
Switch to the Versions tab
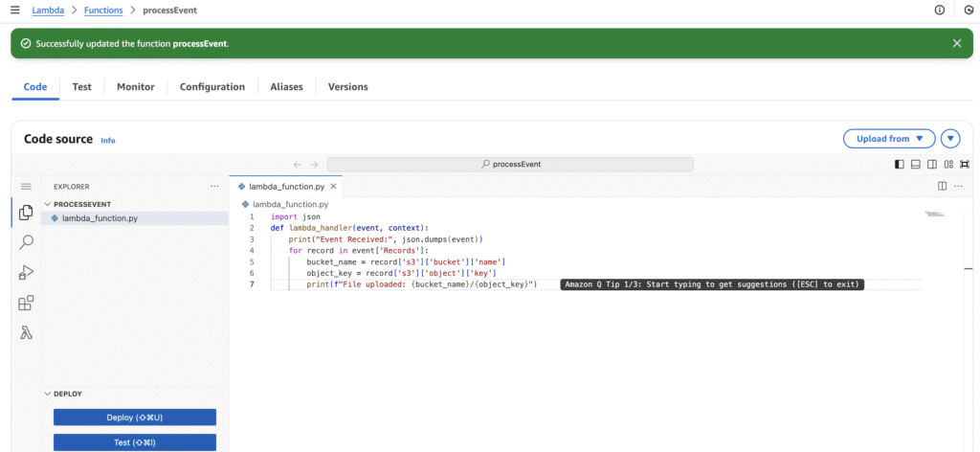coord(348,87)
